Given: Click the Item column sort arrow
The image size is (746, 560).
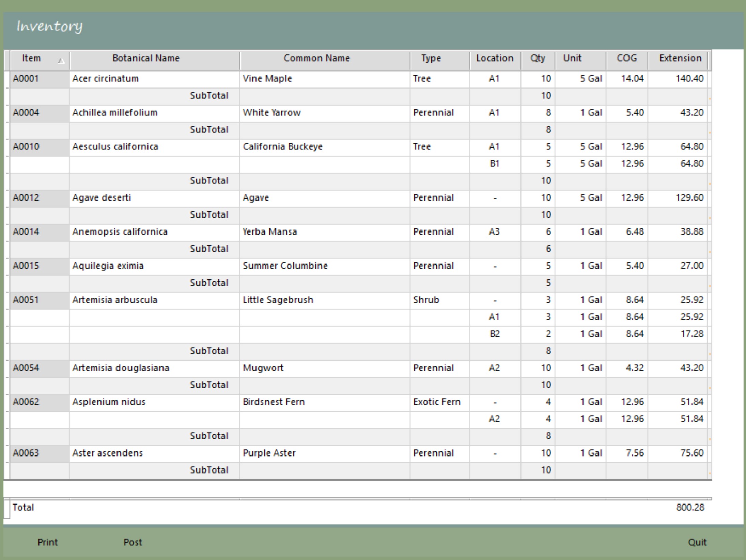Looking at the screenshot, I should 61,61.
